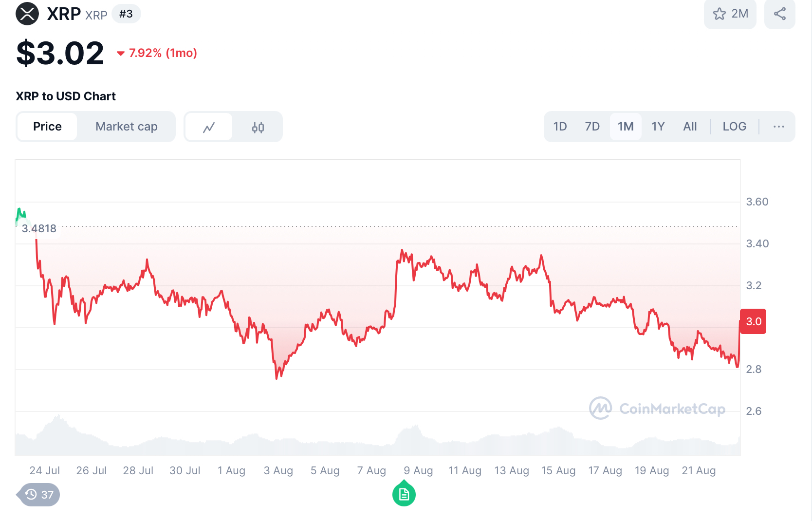The image size is (812, 521).
Task: Click the share icon button
Action: click(x=779, y=14)
